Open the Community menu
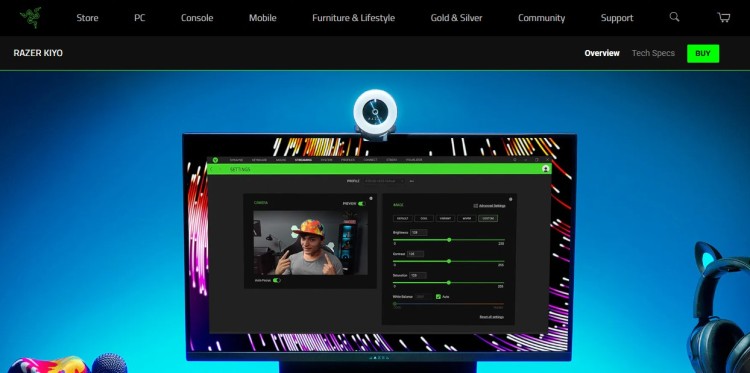Screen dimensions: 750x373 pyautogui.click(x=541, y=18)
